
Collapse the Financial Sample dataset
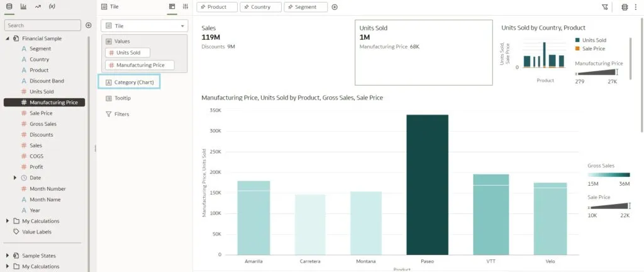[7, 38]
